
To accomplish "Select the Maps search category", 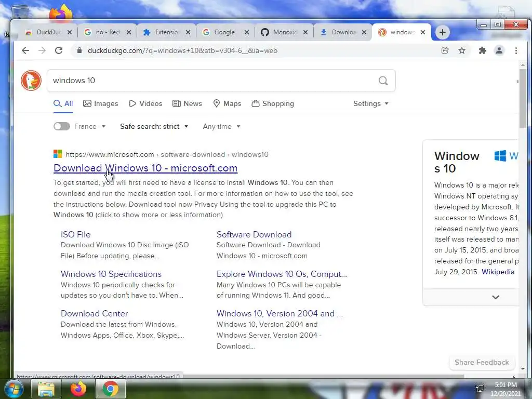I will tap(227, 103).
